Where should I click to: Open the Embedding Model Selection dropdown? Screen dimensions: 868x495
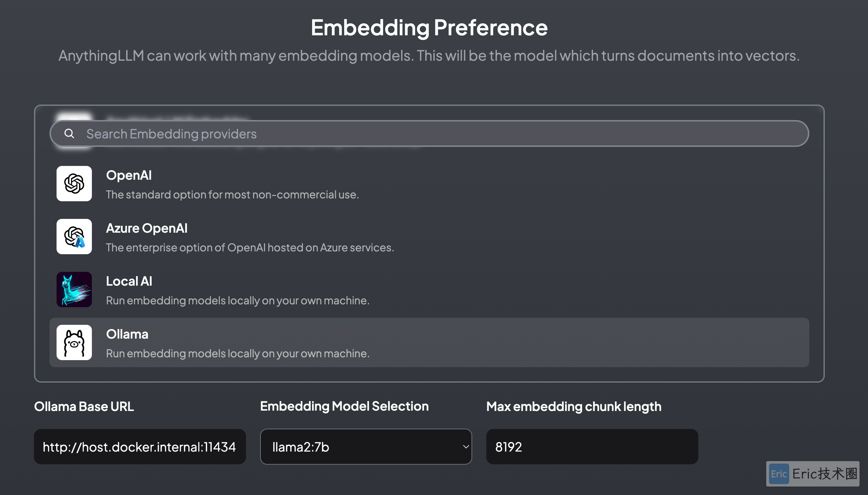pos(366,447)
